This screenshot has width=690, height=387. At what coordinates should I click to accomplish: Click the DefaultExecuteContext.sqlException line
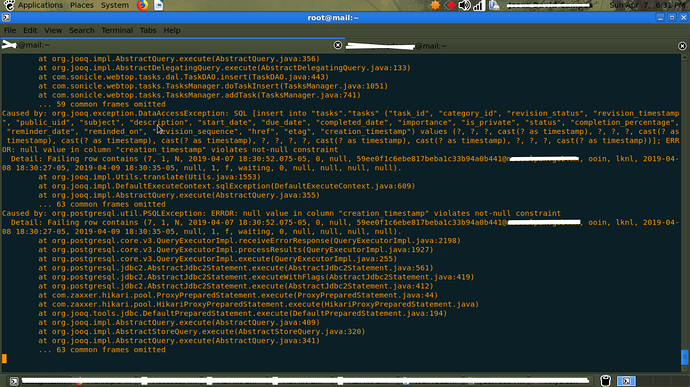(227, 186)
